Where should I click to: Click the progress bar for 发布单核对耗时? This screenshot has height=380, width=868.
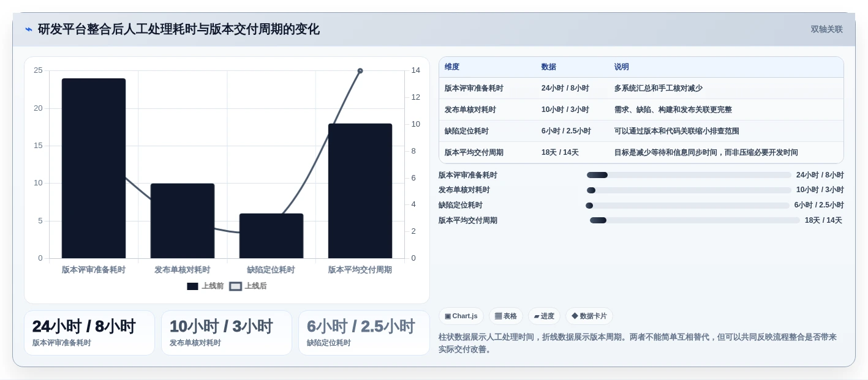coord(689,190)
